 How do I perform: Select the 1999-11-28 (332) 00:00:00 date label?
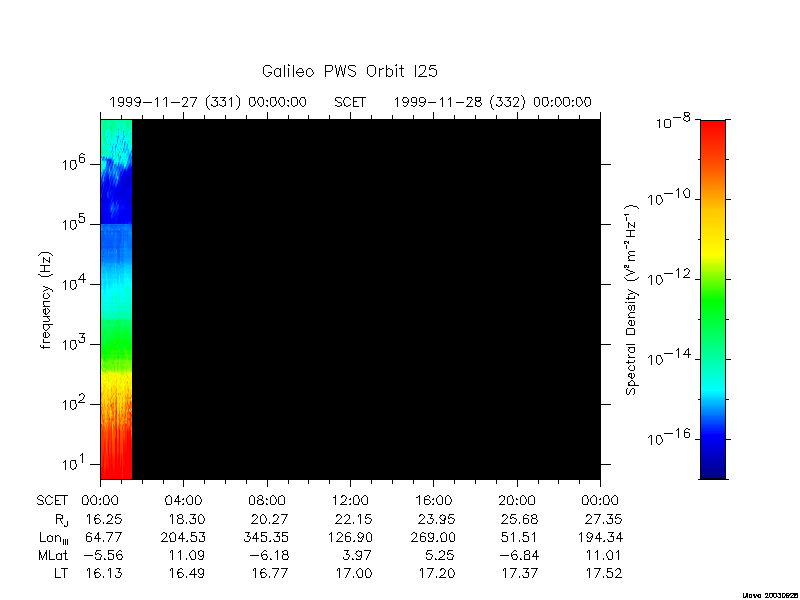[492, 103]
